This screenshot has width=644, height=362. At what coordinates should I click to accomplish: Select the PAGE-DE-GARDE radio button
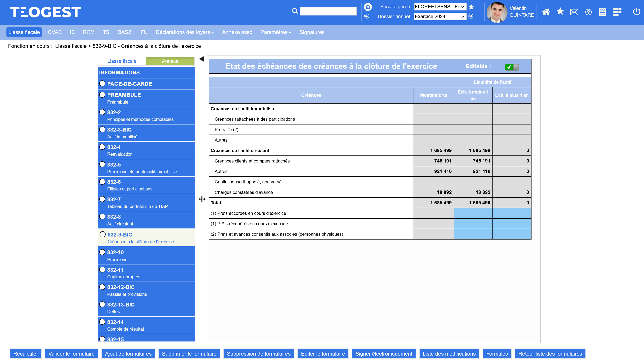coord(102,83)
